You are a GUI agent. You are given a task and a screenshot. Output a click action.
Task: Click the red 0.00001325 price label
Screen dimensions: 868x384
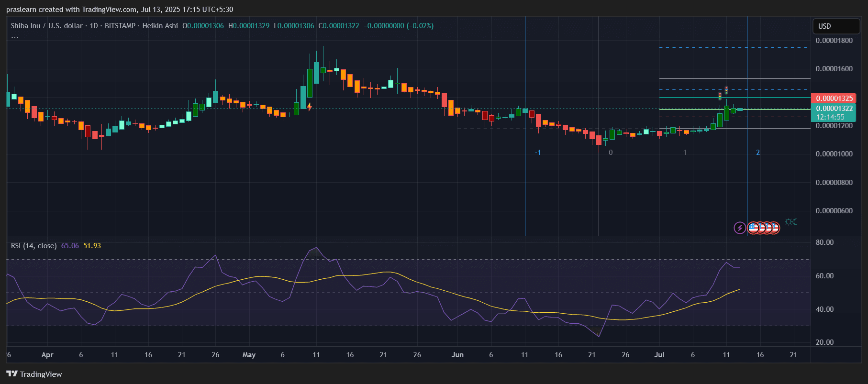click(834, 99)
